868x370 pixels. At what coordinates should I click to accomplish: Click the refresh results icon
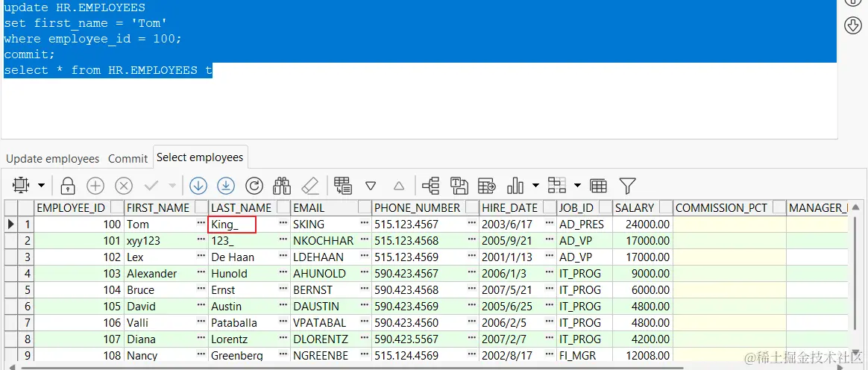[254, 186]
